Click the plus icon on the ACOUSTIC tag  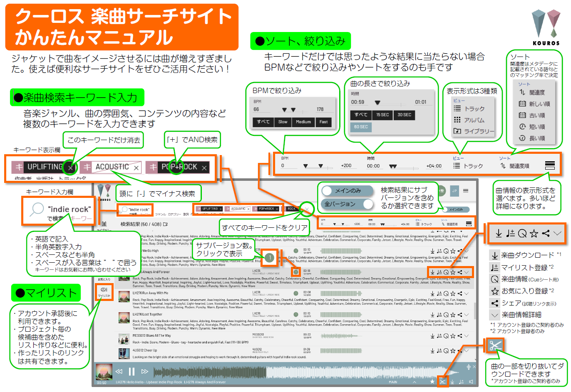point(87,167)
